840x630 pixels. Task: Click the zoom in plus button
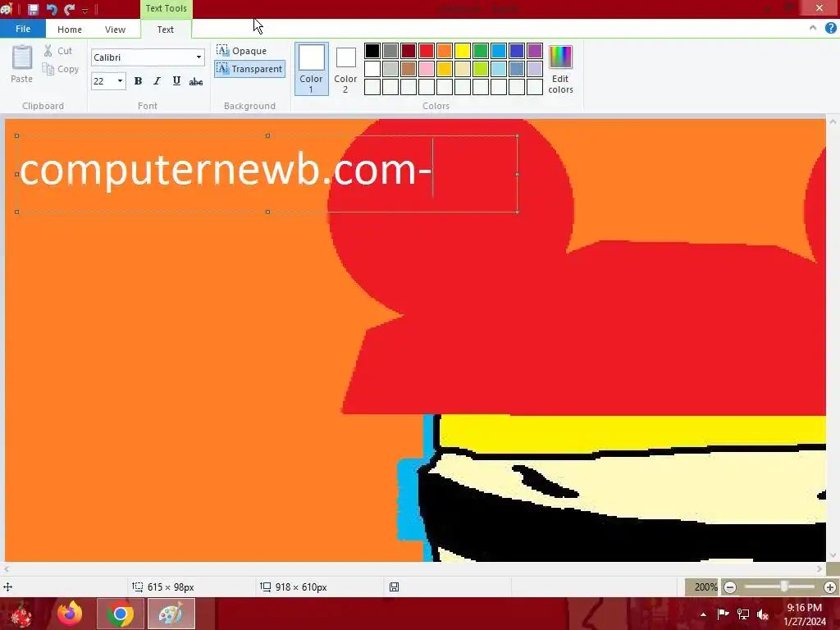tap(830, 587)
